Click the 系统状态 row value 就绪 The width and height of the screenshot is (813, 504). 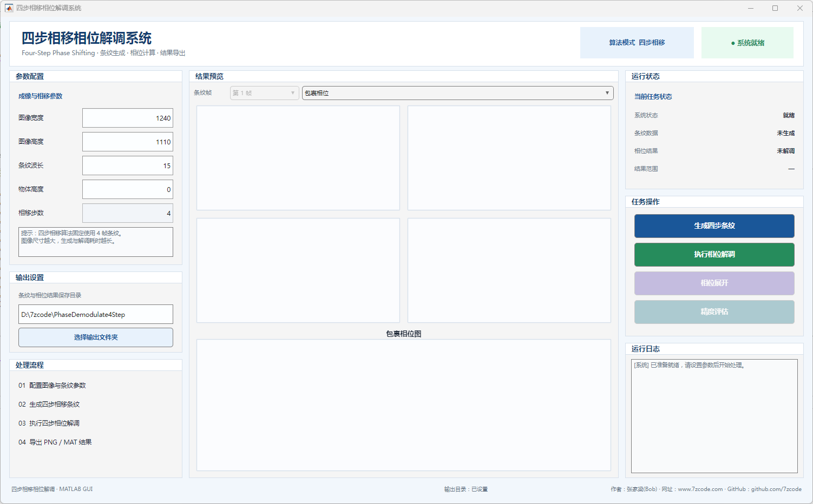tap(789, 115)
